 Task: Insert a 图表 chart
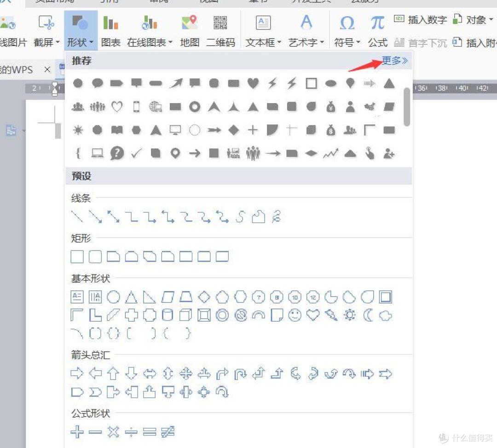click(110, 31)
